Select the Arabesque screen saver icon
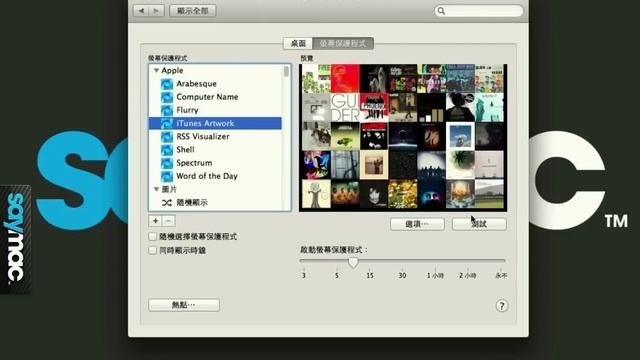This screenshot has height=360, width=640. [x=167, y=84]
